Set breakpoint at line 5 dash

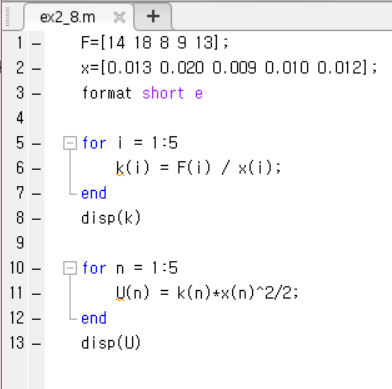click(37, 144)
